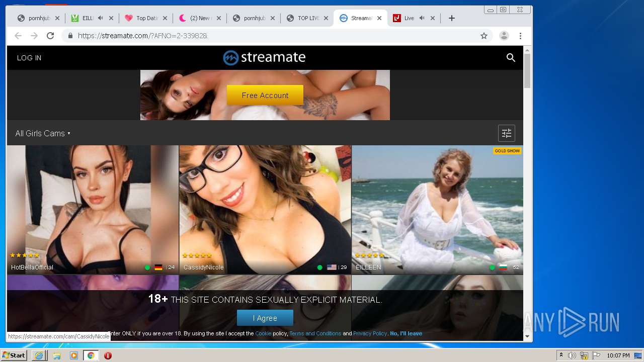Click the Streamate logo
Image resolution: width=644 pixels, height=362 pixels.
[265, 57]
